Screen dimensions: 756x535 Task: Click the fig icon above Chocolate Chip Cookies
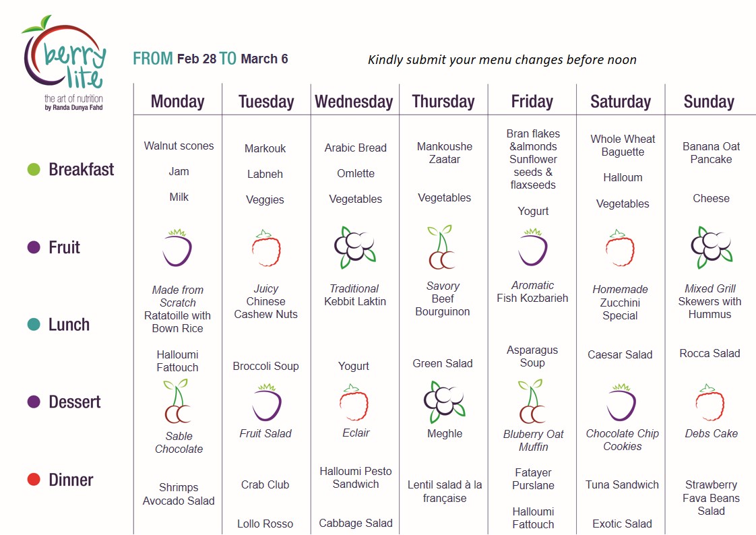[621, 402]
